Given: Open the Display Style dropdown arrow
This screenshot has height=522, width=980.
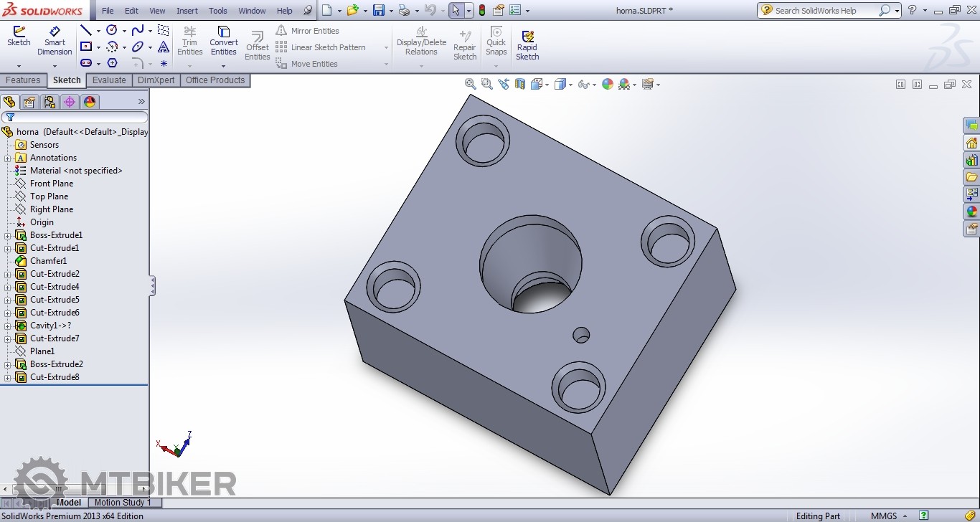Looking at the screenshot, I should (x=570, y=85).
